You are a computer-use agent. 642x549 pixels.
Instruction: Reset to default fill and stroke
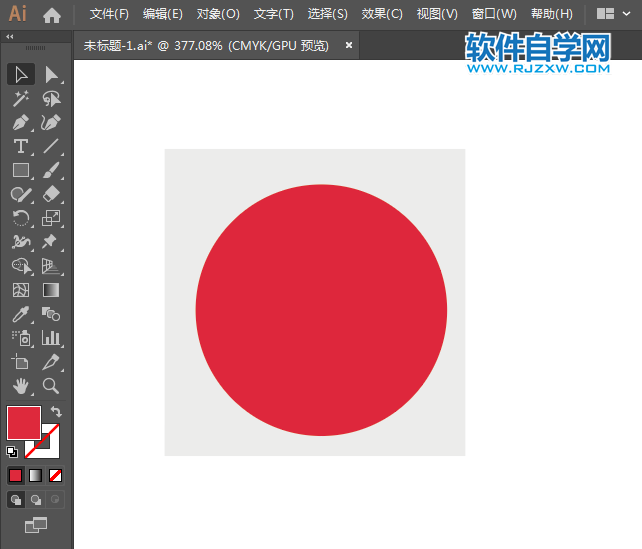point(12,451)
